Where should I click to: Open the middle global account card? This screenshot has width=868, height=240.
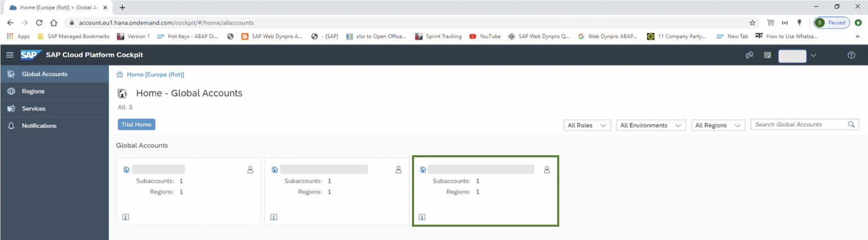336,190
